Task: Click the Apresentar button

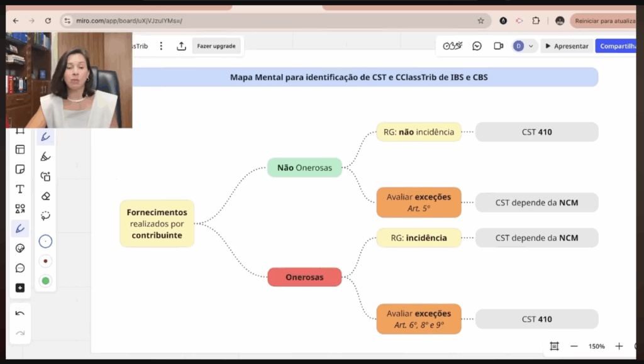Action: pyautogui.click(x=567, y=46)
